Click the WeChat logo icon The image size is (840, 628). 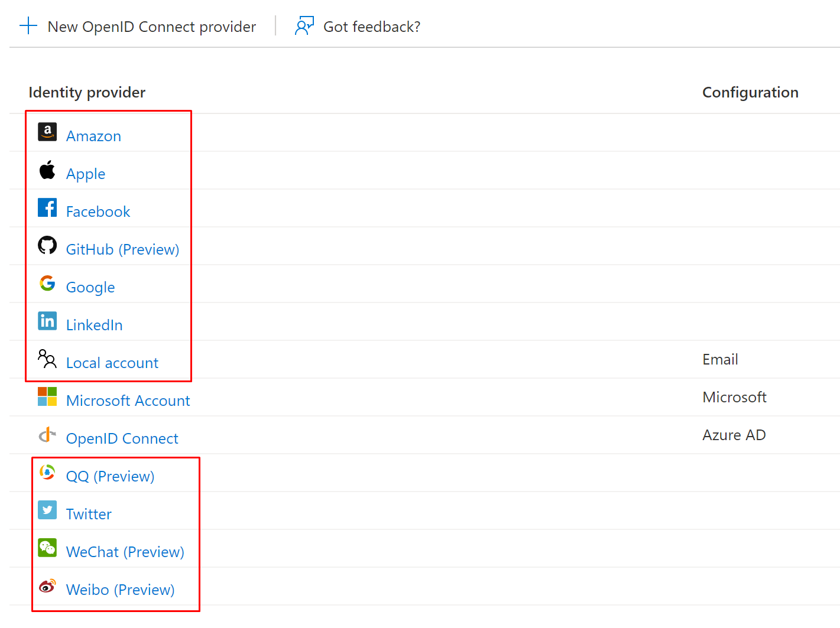[x=47, y=548]
